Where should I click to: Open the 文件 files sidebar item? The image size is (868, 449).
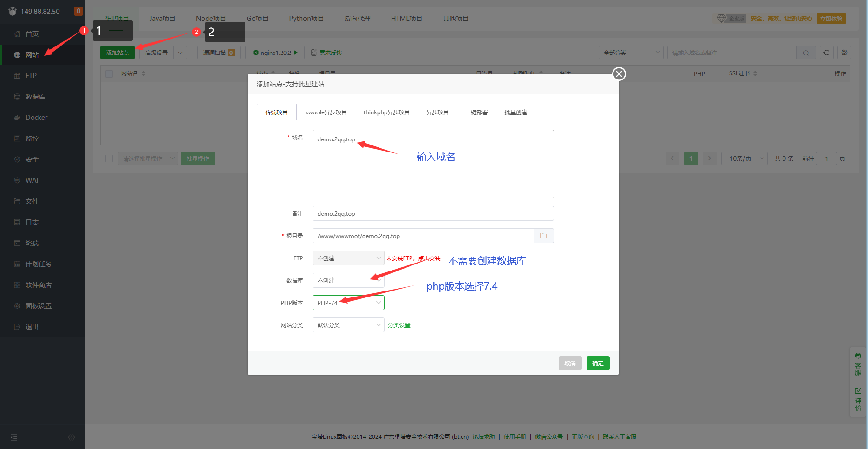click(x=32, y=201)
